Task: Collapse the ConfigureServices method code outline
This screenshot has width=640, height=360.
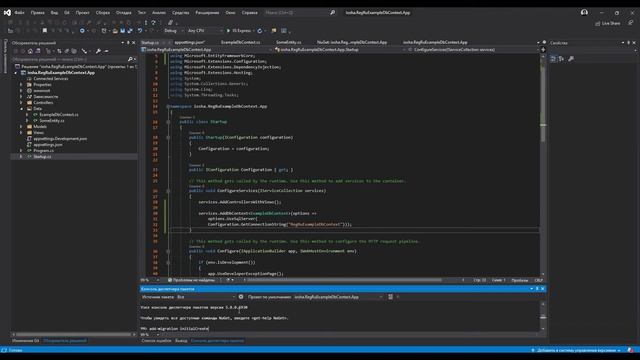Action: [x=168, y=191]
